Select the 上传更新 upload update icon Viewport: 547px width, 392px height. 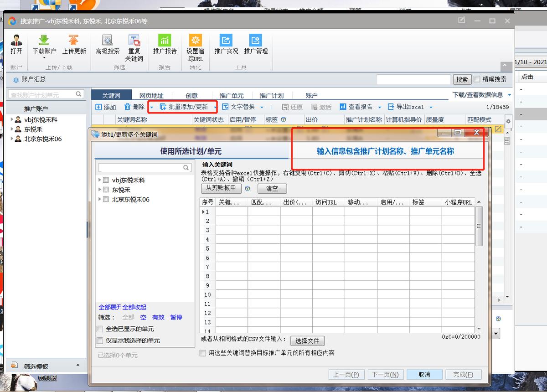(73, 45)
